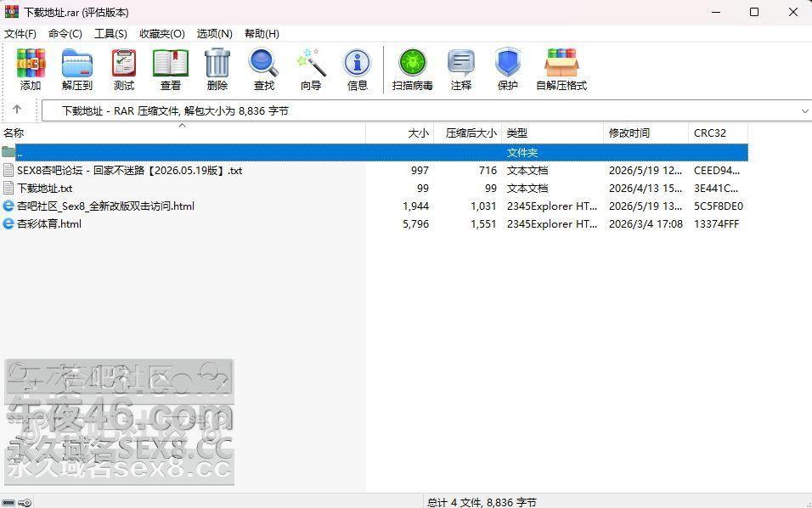Click the View (查看) book icon
Screen dimensions: 812x508
171,70
